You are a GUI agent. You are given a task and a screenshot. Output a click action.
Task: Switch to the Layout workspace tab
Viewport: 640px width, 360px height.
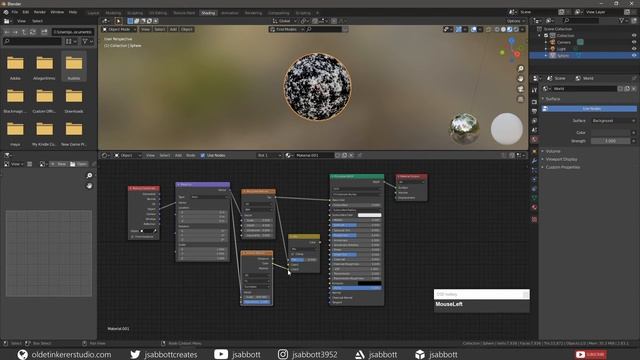[x=93, y=13]
